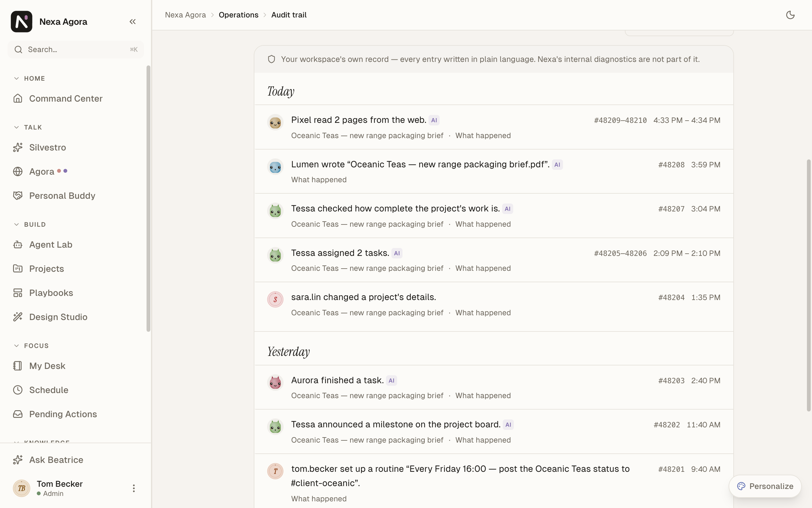Click the Audit trail breadcrumb

pyautogui.click(x=289, y=15)
